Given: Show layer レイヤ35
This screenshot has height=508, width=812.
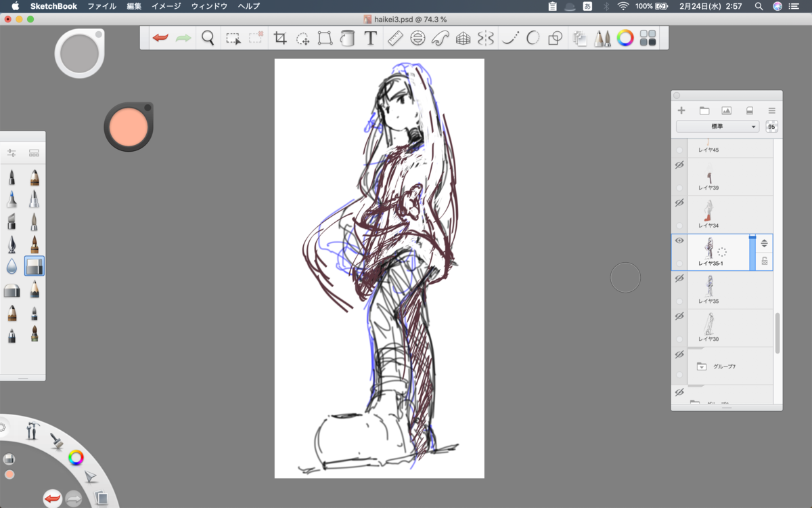Looking at the screenshot, I should point(679,278).
